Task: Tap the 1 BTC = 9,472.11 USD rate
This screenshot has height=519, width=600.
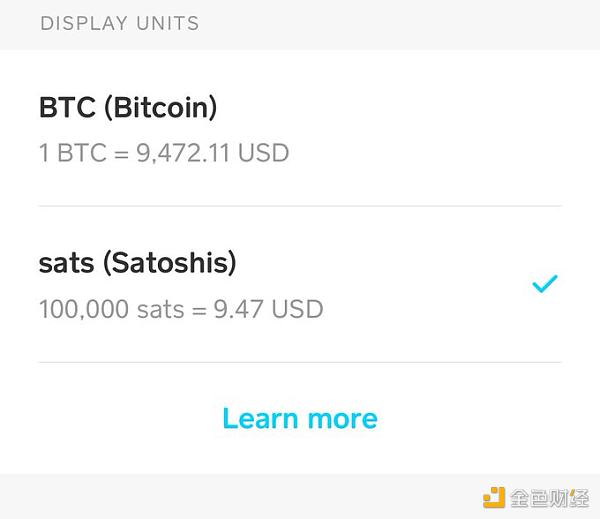Action: pos(164,154)
